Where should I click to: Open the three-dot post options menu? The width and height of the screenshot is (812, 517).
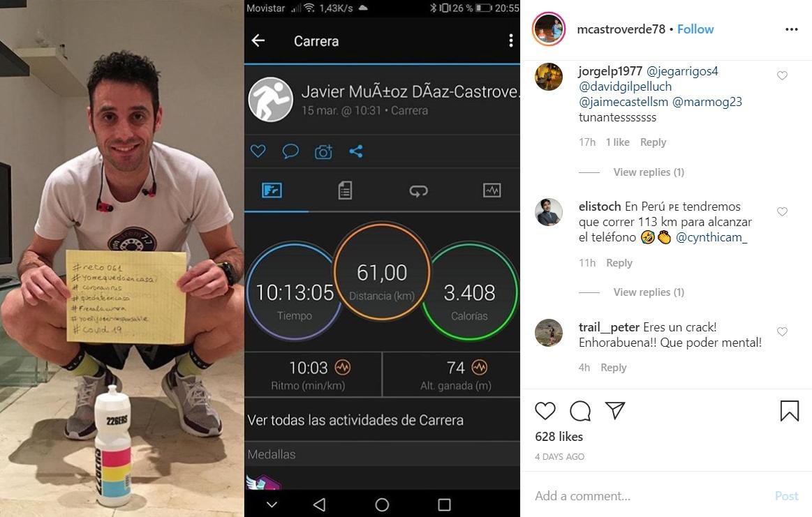pos(791,29)
